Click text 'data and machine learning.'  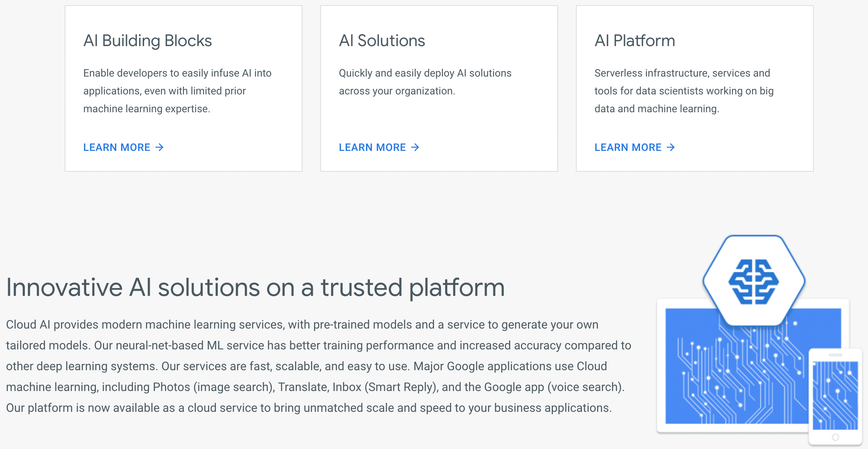(657, 109)
